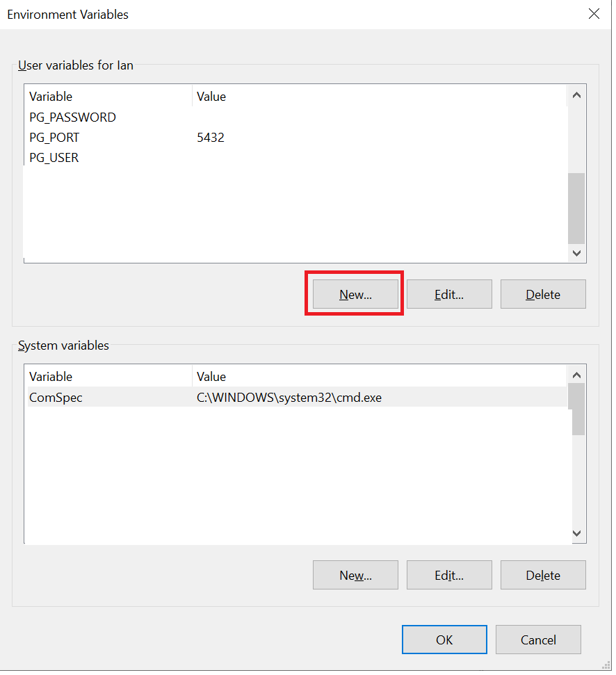Close the Environment Variables window
Viewport: 616px width, 675px height.
[594, 14]
